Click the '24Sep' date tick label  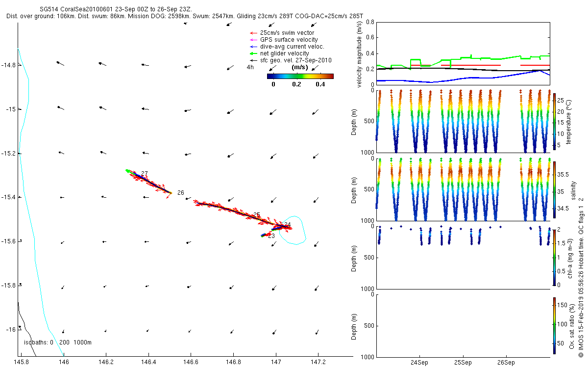point(420,363)
